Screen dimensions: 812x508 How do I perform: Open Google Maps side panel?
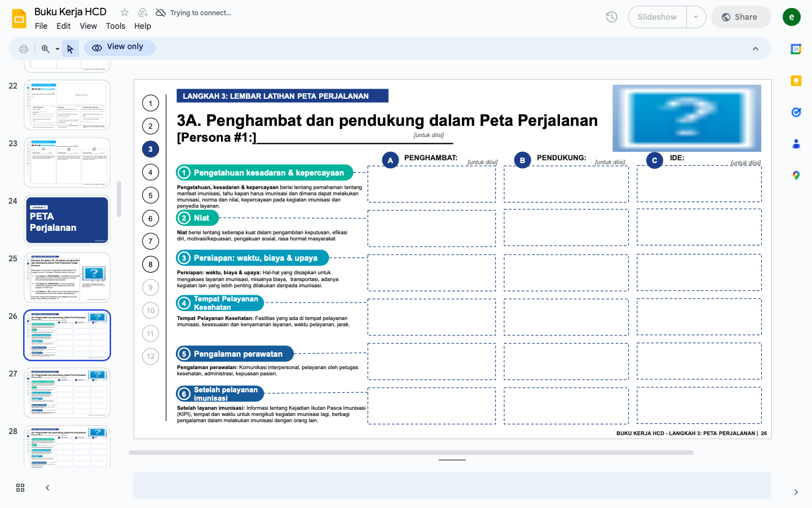pos(796,176)
